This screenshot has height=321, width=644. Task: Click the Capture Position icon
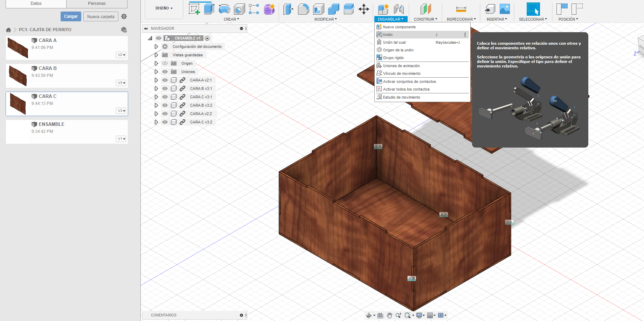(562, 9)
